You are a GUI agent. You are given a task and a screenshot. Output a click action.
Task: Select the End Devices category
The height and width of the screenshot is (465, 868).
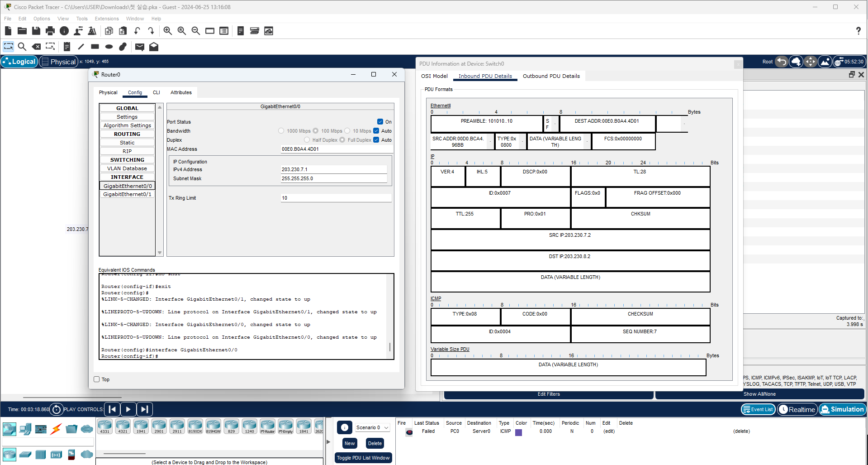click(x=25, y=429)
